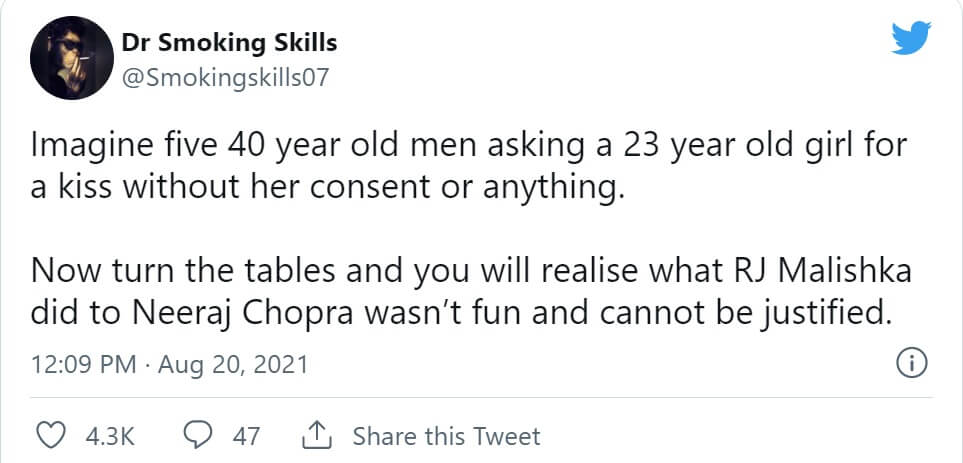The image size is (963, 463).
Task: Click the Twitter bird logo
Action: pos(911,40)
